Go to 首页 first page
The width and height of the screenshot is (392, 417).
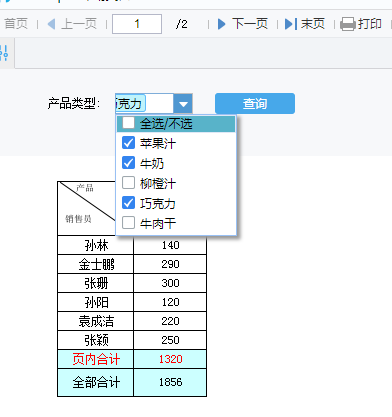pyautogui.click(x=16, y=24)
